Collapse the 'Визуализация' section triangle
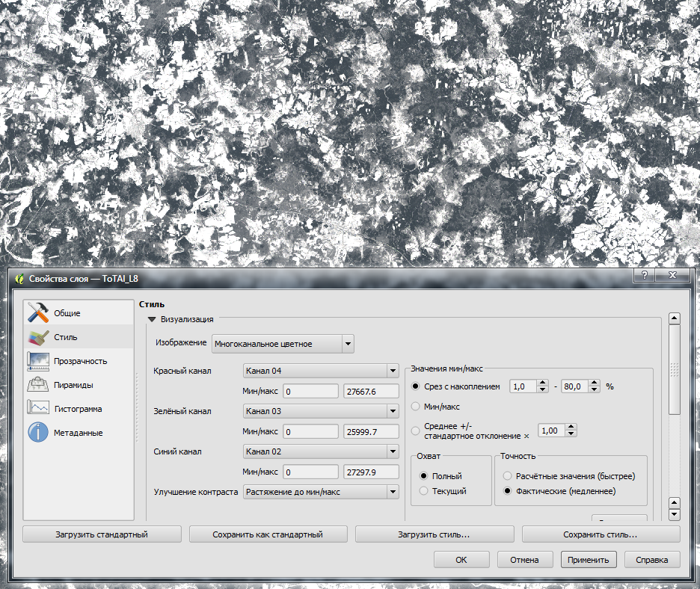This screenshot has width=700, height=589. click(x=152, y=320)
